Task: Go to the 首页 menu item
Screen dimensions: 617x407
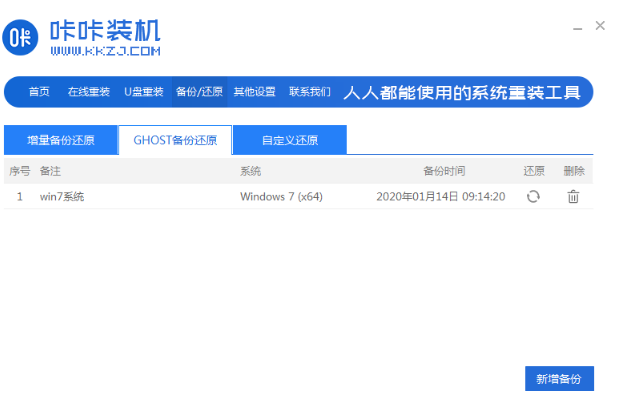Action: (39, 92)
